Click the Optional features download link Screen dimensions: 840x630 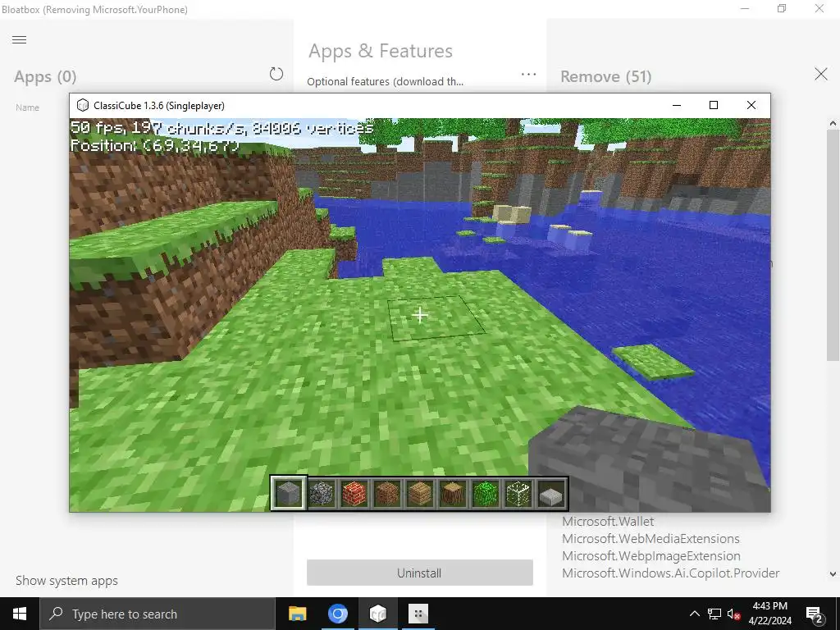(386, 81)
